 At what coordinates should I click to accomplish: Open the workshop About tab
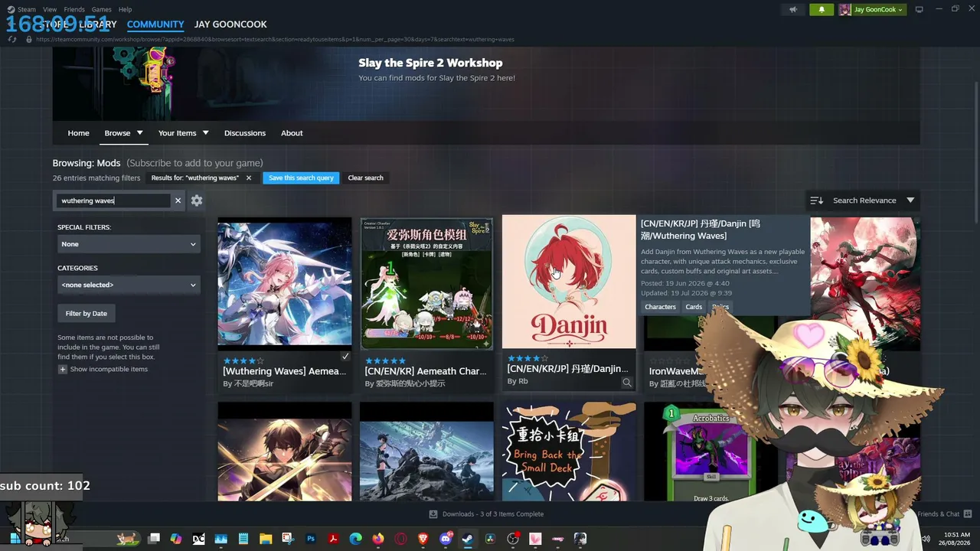pyautogui.click(x=292, y=133)
